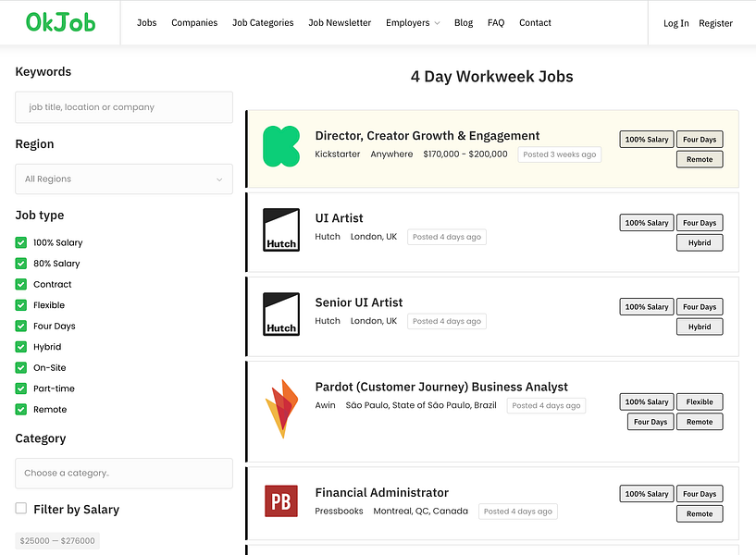
Task: Open the All Regions dropdown
Action: (123, 179)
